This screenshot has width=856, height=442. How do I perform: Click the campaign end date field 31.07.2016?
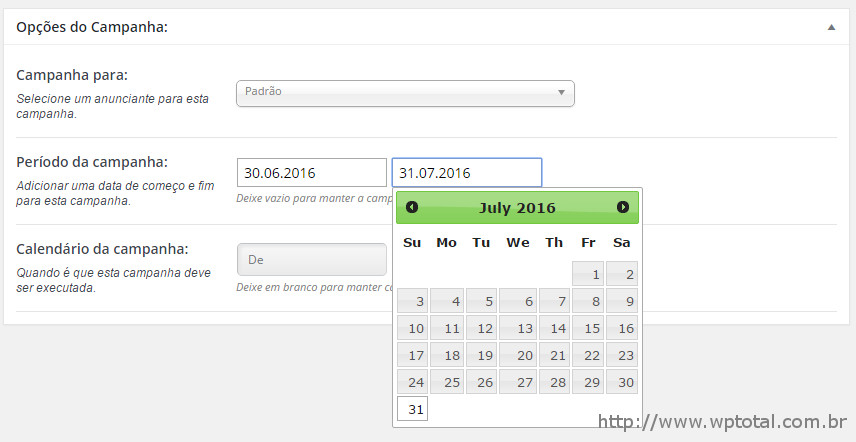click(467, 173)
